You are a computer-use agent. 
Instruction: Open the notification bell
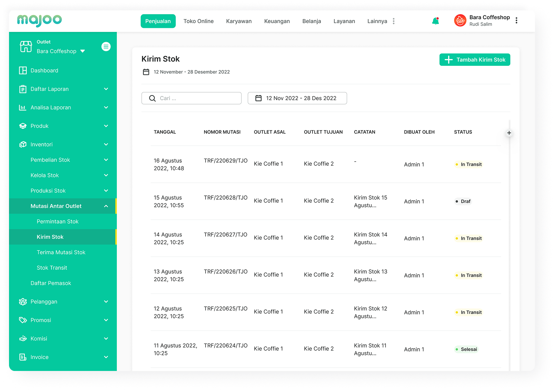435,21
